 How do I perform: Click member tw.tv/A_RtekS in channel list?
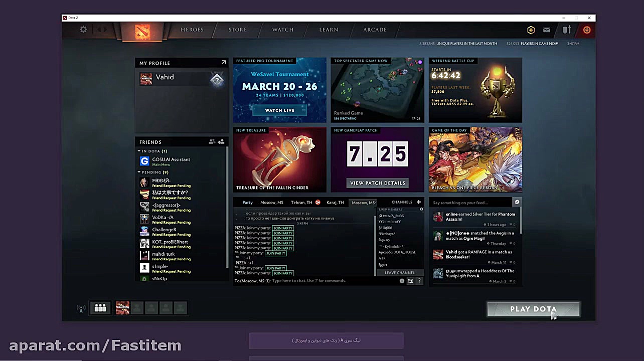(391, 216)
